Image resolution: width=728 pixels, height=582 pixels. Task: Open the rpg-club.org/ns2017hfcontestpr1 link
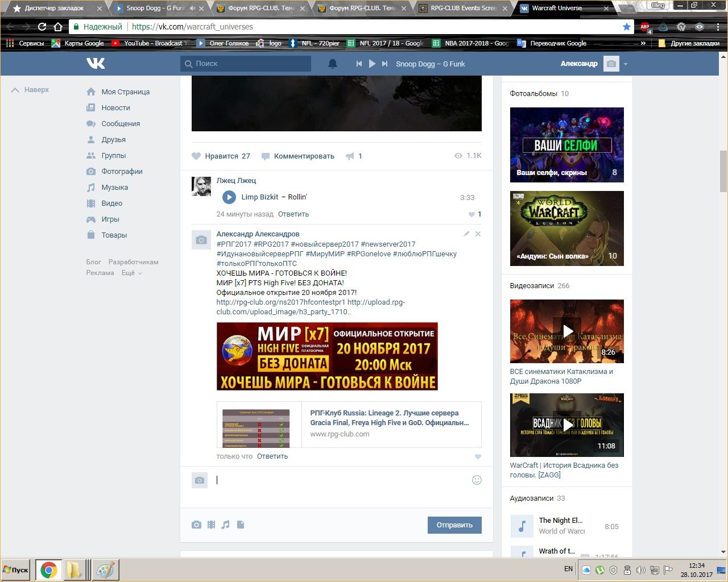[x=281, y=302]
